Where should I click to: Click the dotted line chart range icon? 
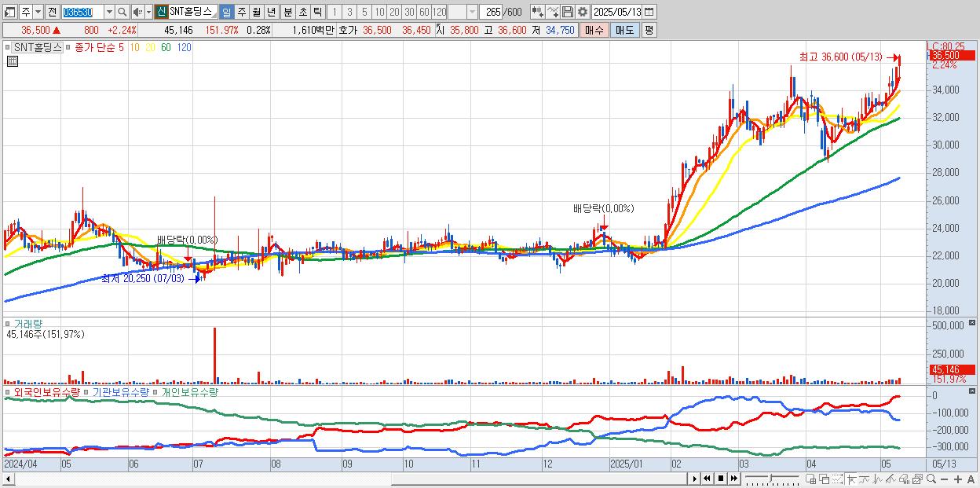(838, 479)
